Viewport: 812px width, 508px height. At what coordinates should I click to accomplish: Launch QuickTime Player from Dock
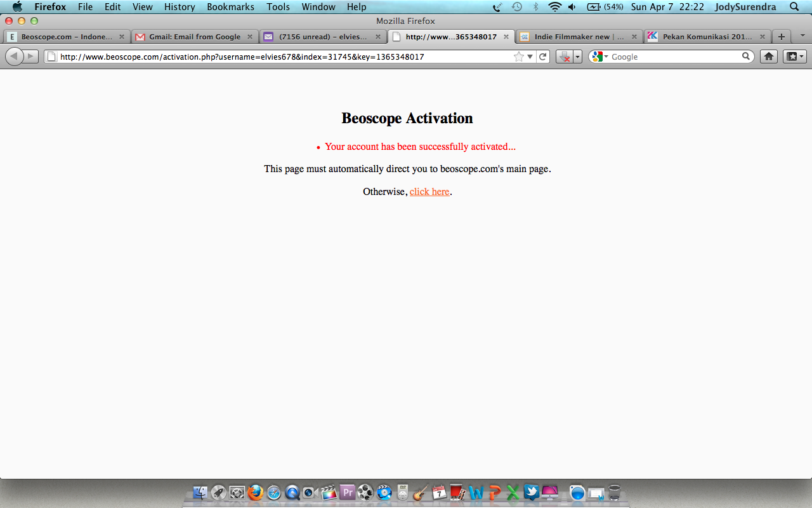click(292, 492)
